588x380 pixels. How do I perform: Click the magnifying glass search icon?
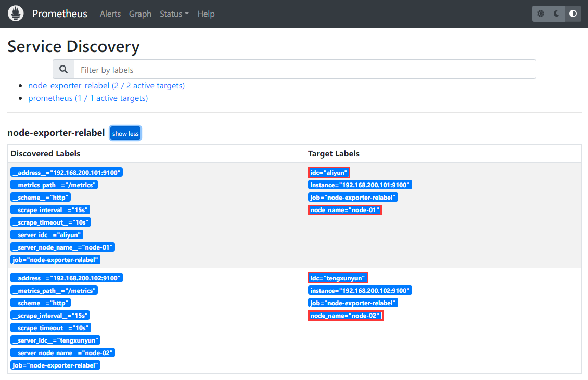point(63,69)
